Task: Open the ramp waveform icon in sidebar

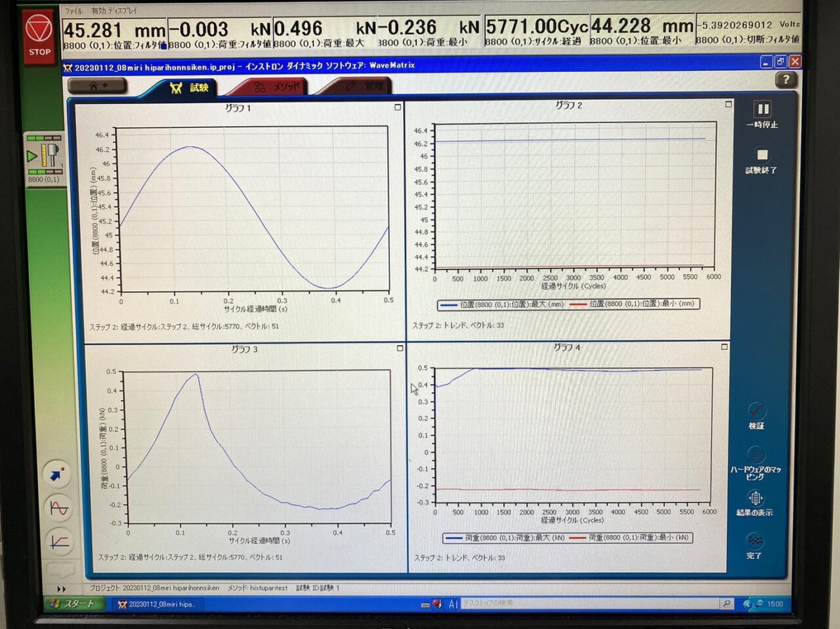Action: pyautogui.click(x=59, y=542)
